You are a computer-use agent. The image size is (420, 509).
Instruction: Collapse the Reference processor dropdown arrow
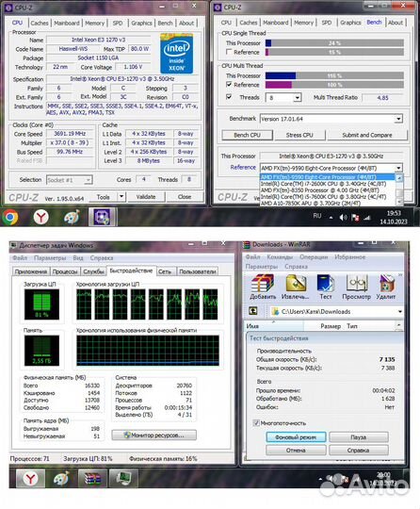point(398,168)
